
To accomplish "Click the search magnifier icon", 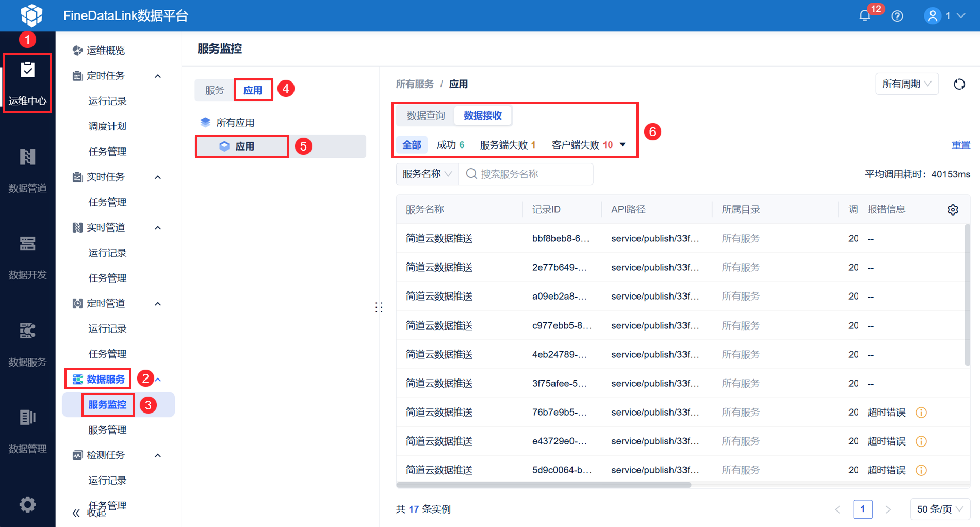I will pyautogui.click(x=471, y=174).
